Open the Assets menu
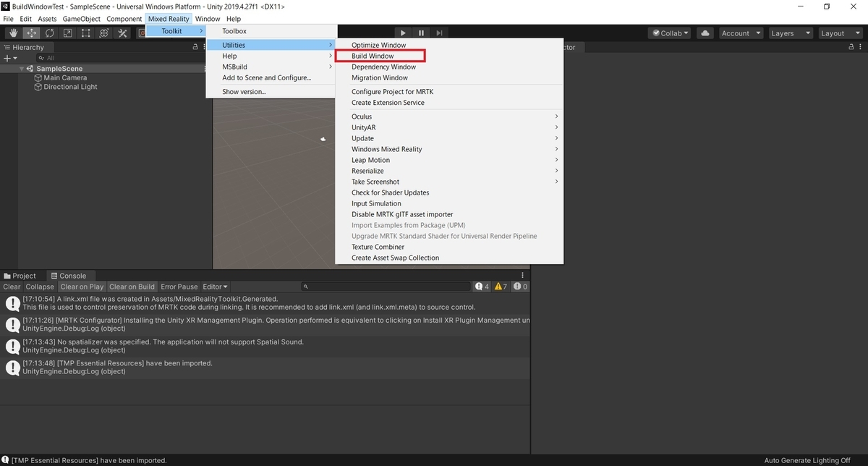868x466 pixels. tap(47, 19)
